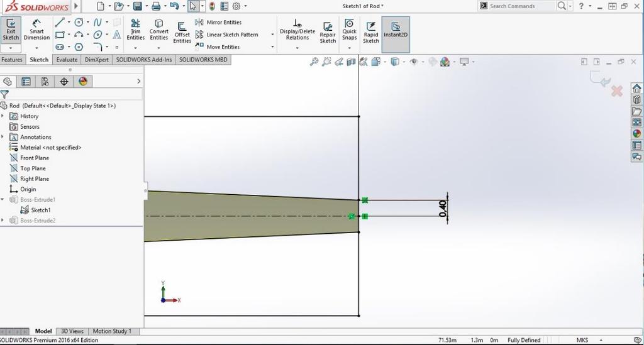The width and height of the screenshot is (644, 345).
Task: Switch to the Evaluate tab
Action: [x=67, y=60]
